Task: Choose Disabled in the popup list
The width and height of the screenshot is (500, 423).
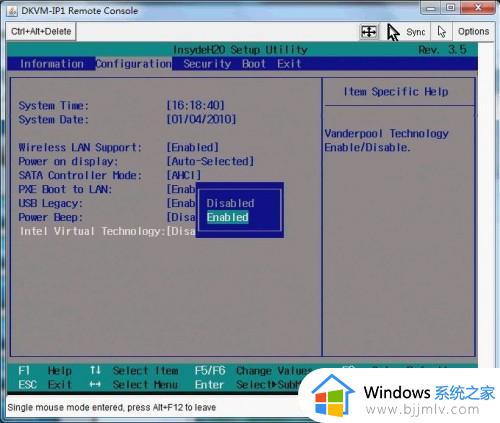Action: click(230, 203)
